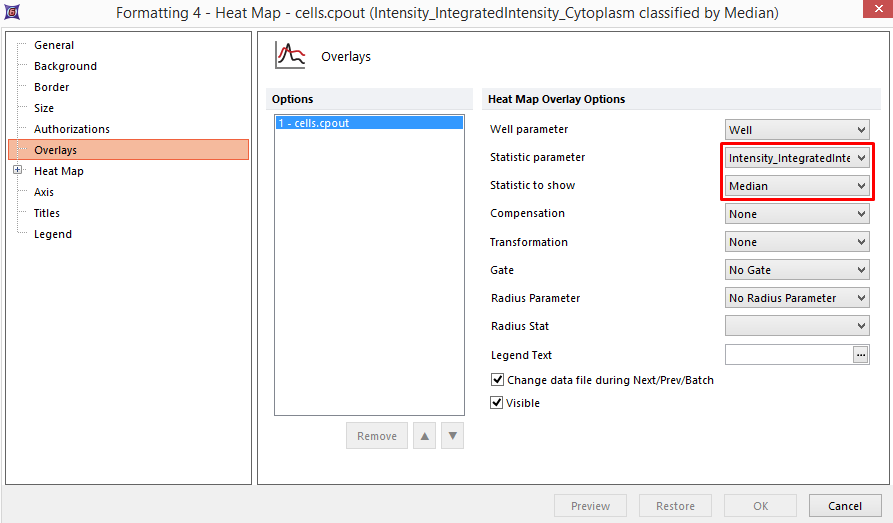Select the Background category
The image size is (893, 523).
click(x=65, y=66)
